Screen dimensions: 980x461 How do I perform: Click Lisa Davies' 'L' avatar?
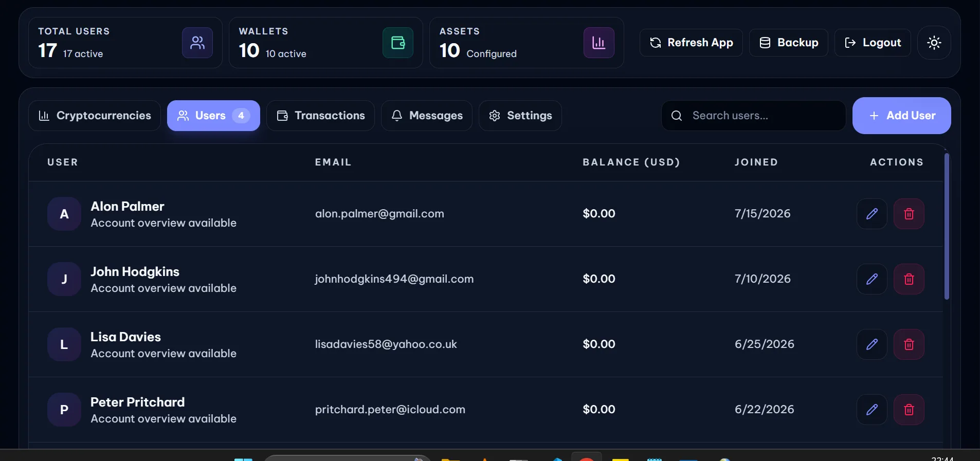click(64, 344)
